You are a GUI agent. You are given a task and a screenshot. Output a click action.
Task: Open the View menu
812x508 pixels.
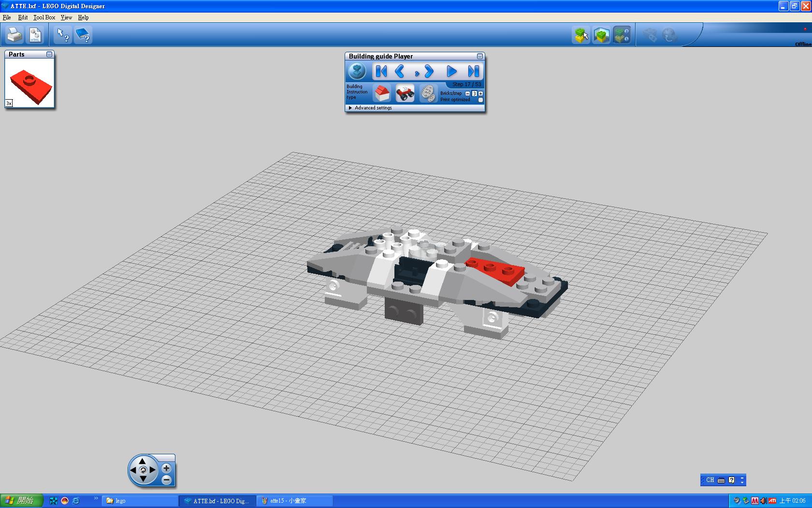pyautogui.click(x=66, y=17)
